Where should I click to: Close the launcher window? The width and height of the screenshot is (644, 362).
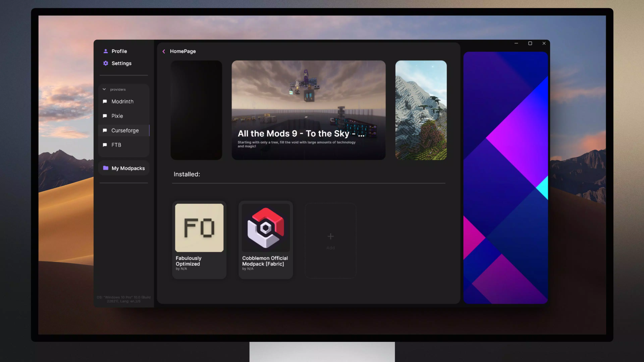[x=544, y=43]
